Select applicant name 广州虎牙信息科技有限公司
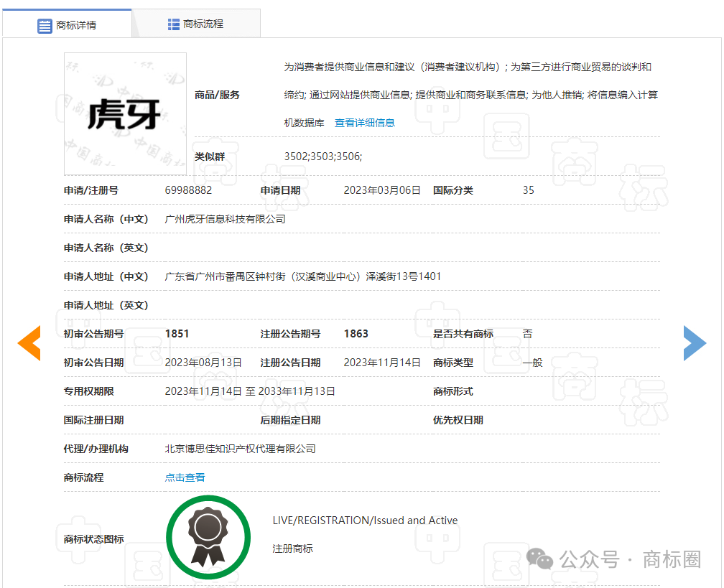The image size is (724, 588). (226, 219)
